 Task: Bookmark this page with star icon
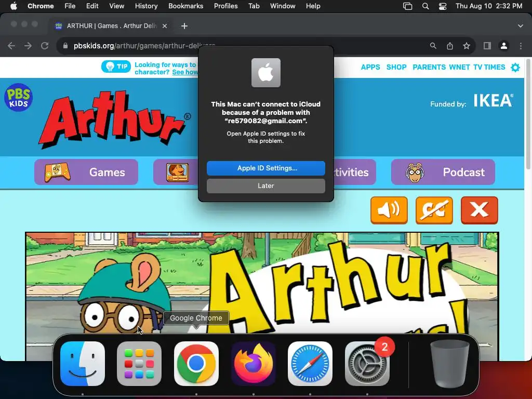pos(467,46)
